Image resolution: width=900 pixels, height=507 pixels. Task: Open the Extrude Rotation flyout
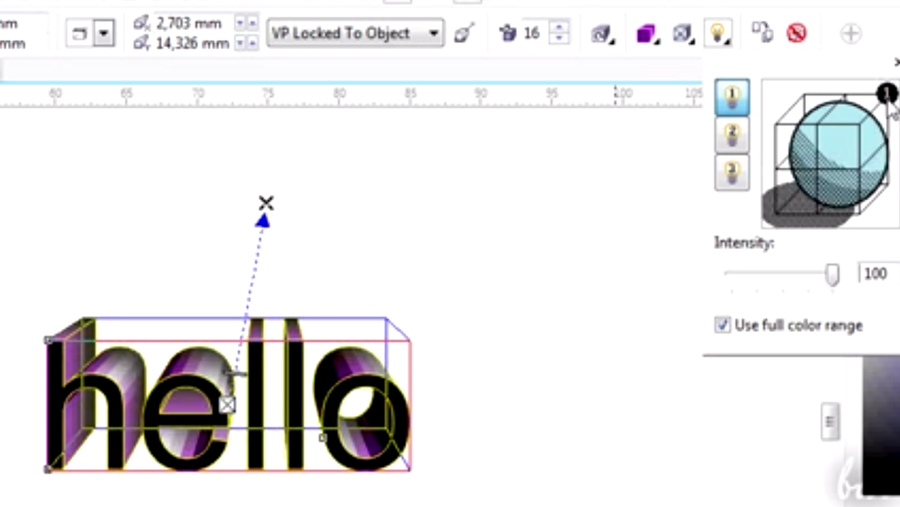603,34
